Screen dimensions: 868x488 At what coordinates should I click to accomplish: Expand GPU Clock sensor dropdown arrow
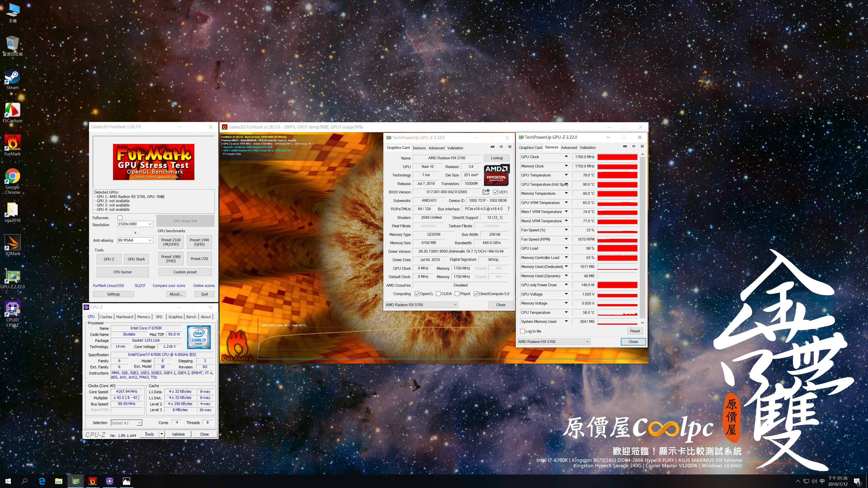(x=566, y=157)
